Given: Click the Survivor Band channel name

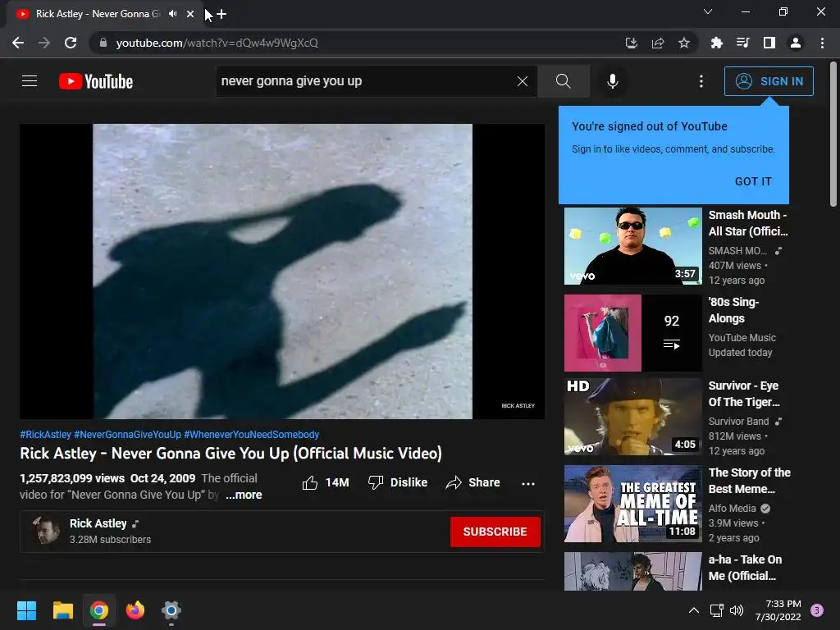Looking at the screenshot, I should click(738, 422).
